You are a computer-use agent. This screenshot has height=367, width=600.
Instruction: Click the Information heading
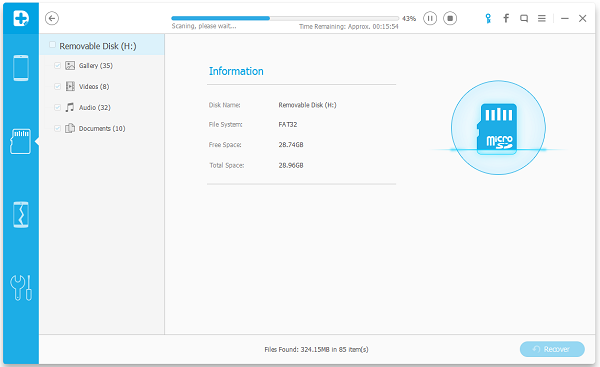coord(236,71)
